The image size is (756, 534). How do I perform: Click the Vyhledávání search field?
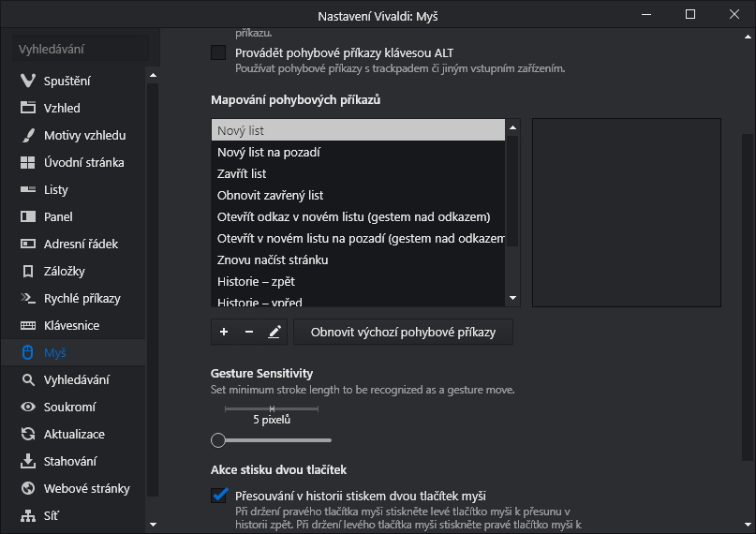coord(80,49)
